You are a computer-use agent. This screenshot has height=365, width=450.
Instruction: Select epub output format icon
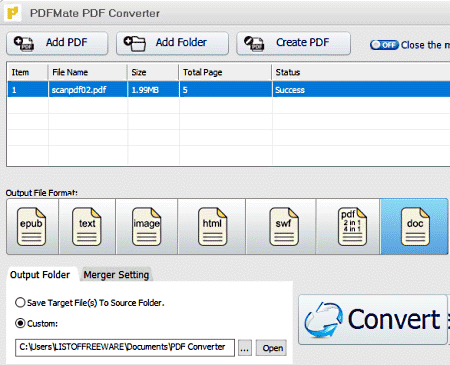tap(32, 227)
